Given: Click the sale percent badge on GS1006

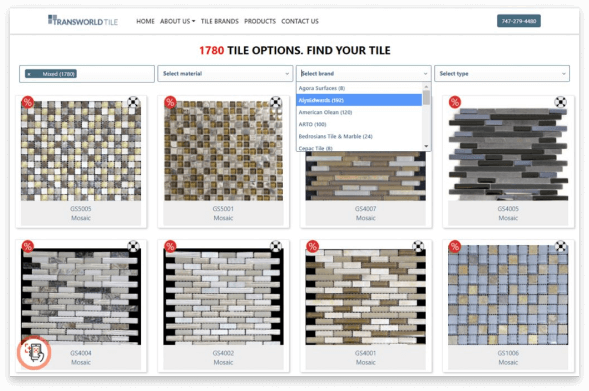Looking at the screenshot, I should 455,246.
